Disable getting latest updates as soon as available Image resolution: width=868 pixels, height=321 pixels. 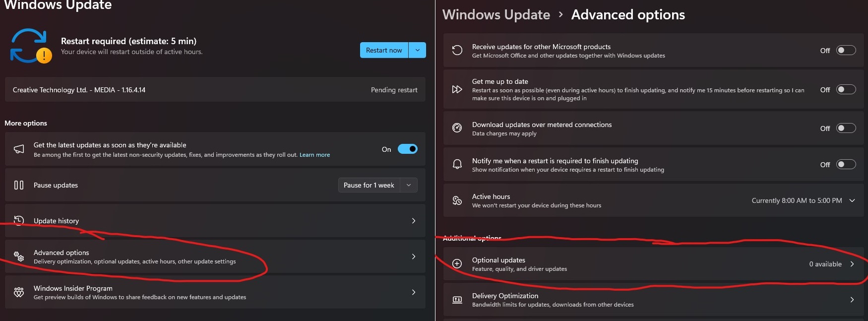407,149
